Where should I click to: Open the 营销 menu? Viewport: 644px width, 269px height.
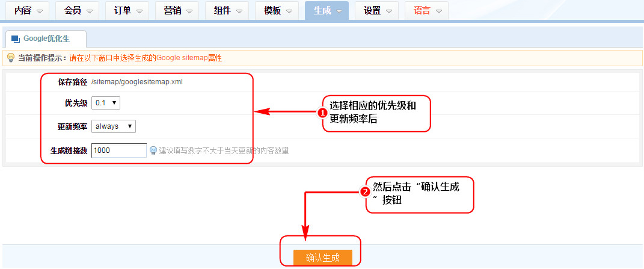pyautogui.click(x=177, y=10)
